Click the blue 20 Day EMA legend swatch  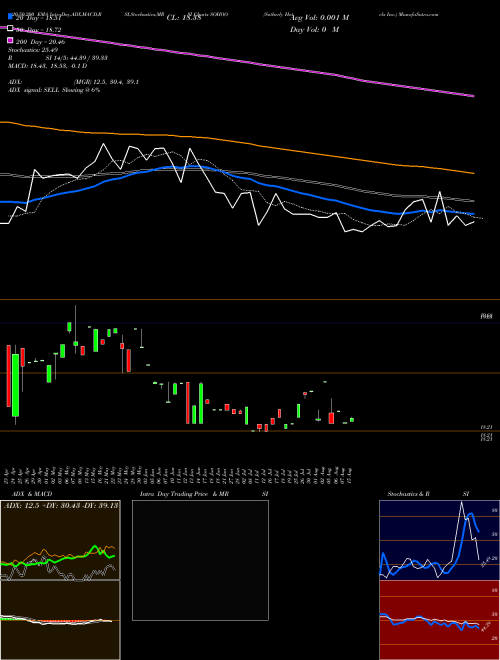(11, 17)
